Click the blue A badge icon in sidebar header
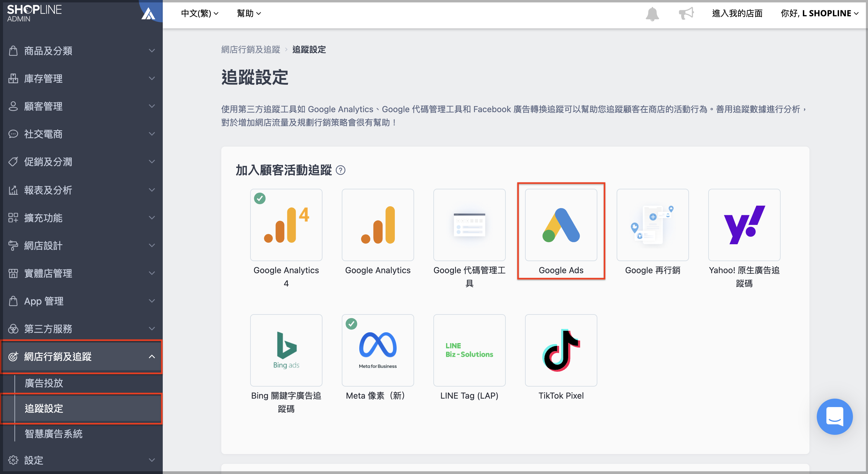Viewport: 868px width, 474px height. click(148, 14)
